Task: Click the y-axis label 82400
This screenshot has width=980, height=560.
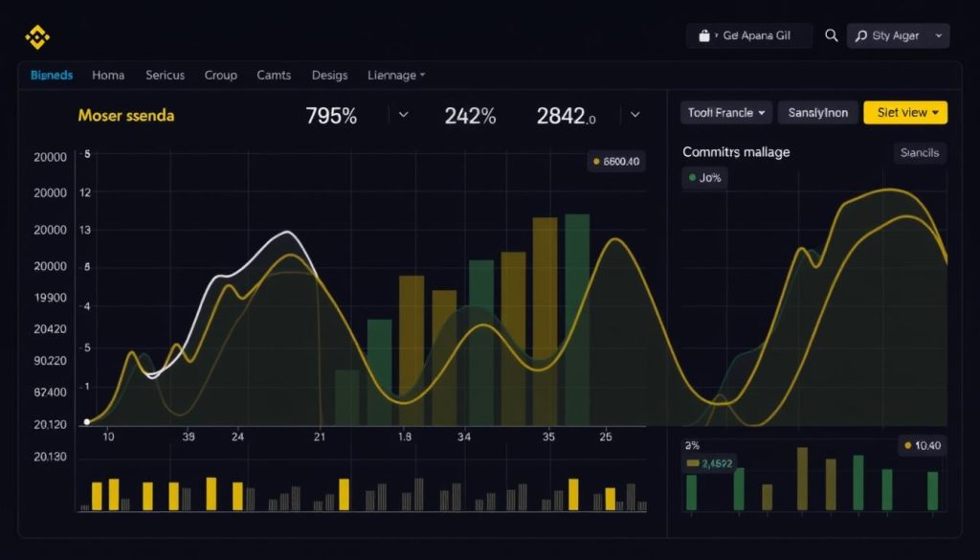Action: pyautogui.click(x=50, y=392)
